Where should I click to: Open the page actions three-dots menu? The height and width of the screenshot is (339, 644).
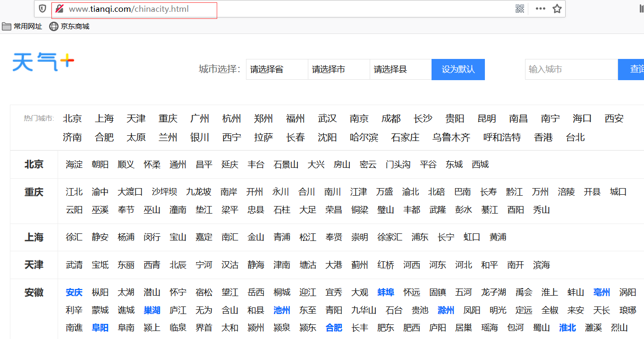coord(540,8)
